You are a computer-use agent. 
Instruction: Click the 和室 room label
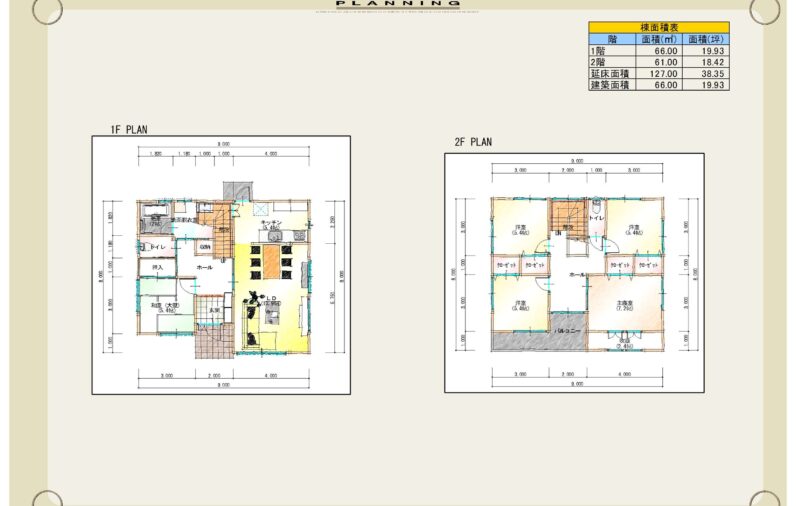[x=165, y=305]
